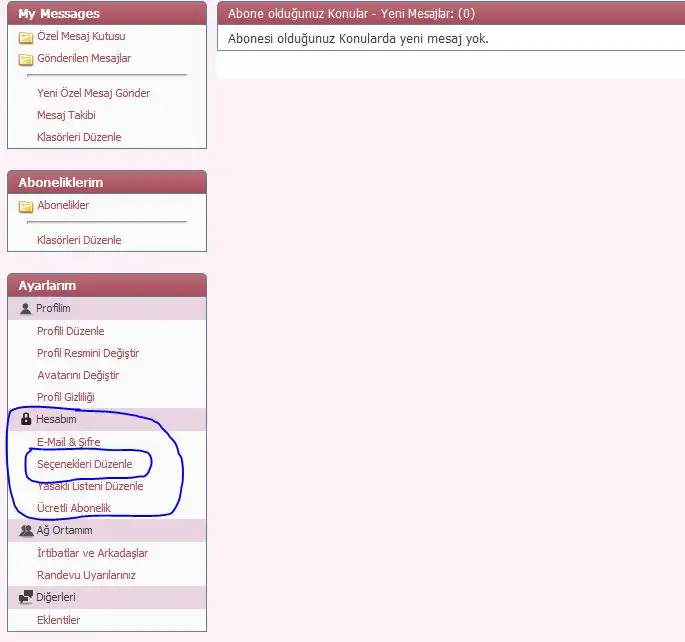Click the Aboneliklerim panel title
Image resolution: width=685 pixels, height=642 pixels.
[x=61, y=183]
